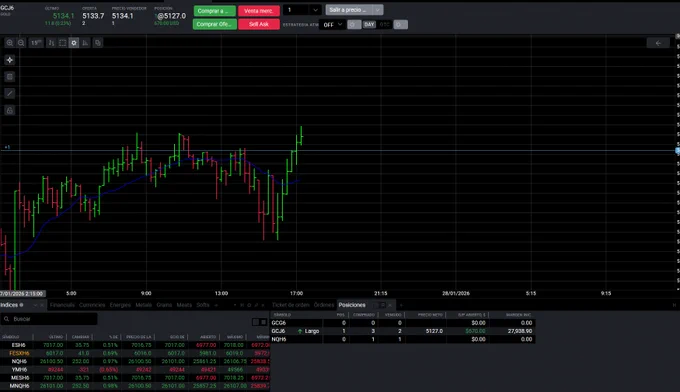Sort by SÍMBOLO column in positions table
The height and width of the screenshot is (392, 680).
[282, 315]
